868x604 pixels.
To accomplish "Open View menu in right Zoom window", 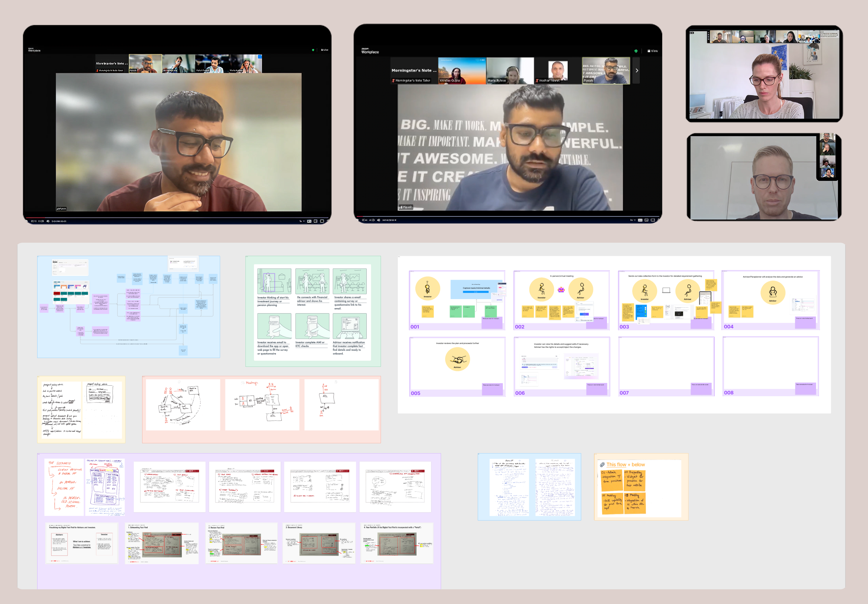I will 652,51.
